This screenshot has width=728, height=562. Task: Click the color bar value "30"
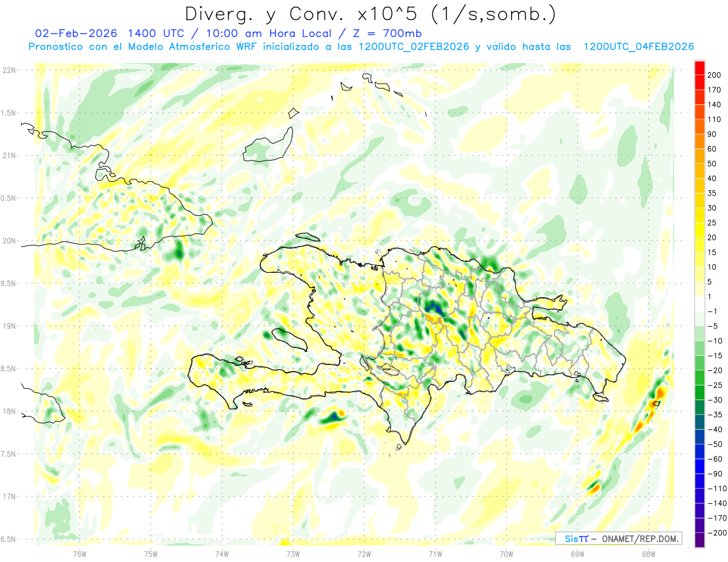[x=712, y=208]
